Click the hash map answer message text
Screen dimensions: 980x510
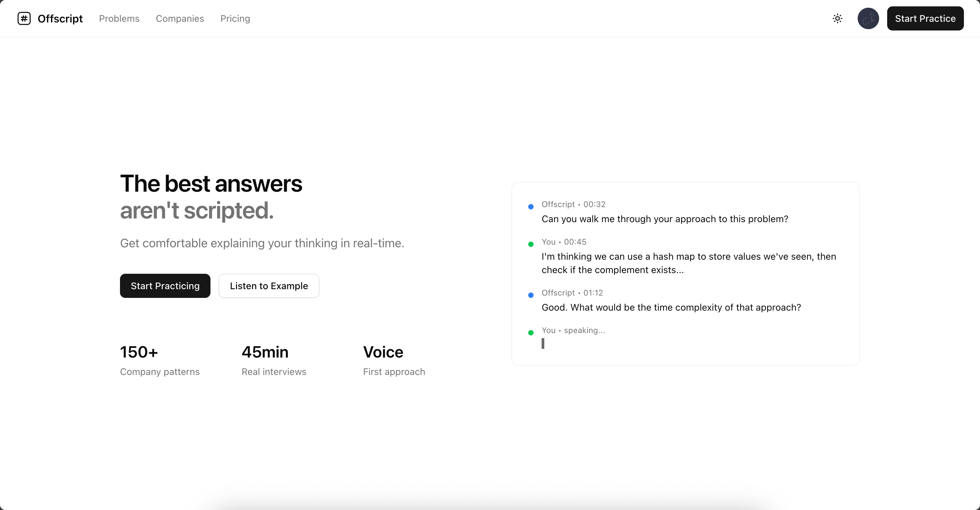[689, 263]
